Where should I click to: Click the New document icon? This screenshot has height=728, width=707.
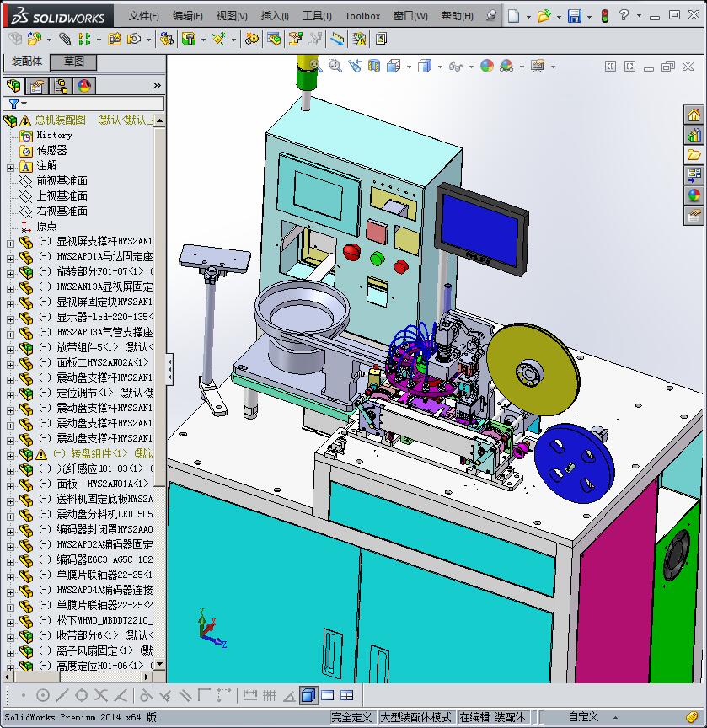coord(513,16)
